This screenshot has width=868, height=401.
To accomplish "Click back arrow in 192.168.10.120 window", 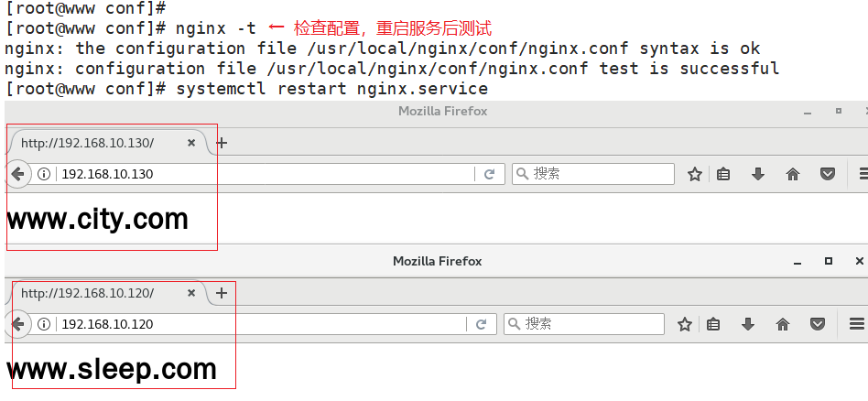I will click(x=16, y=324).
